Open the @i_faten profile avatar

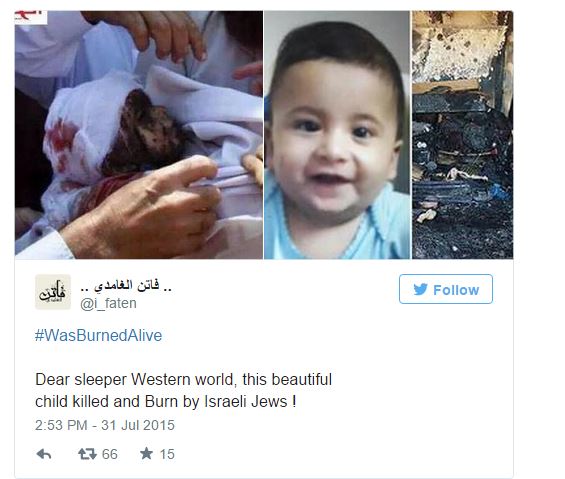[53, 292]
